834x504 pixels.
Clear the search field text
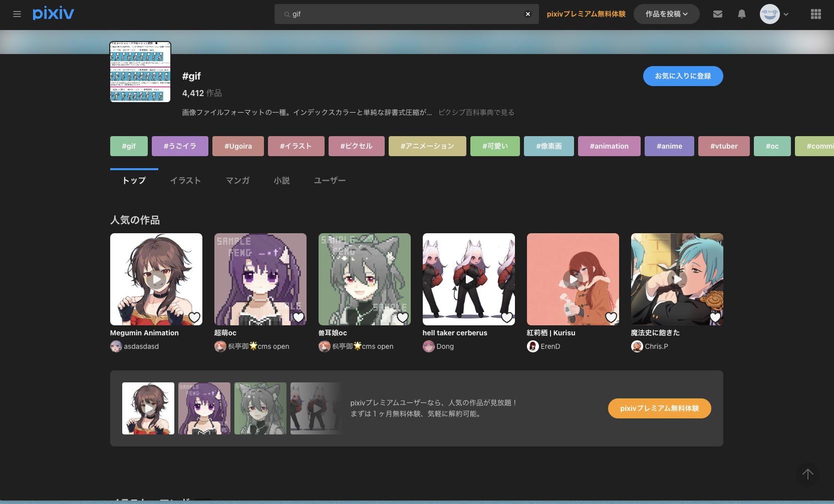pos(527,14)
